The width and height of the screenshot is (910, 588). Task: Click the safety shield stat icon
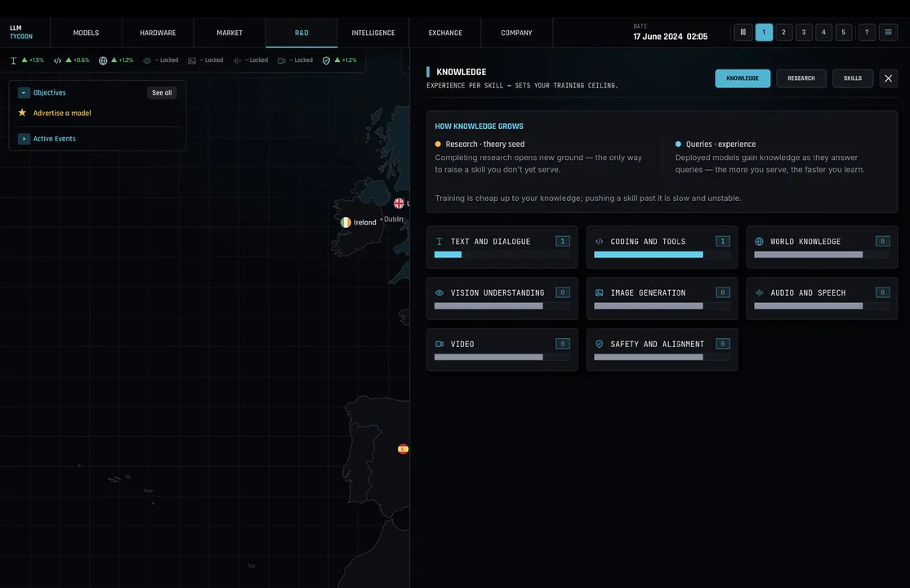[x=326, y=60]
